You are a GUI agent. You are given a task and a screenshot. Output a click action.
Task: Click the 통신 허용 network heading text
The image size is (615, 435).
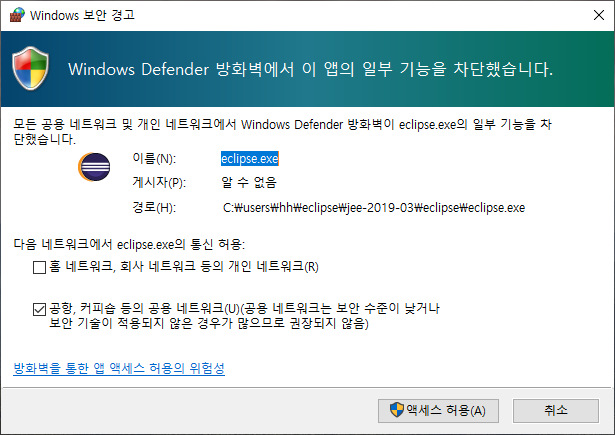[x=129, y=244]
